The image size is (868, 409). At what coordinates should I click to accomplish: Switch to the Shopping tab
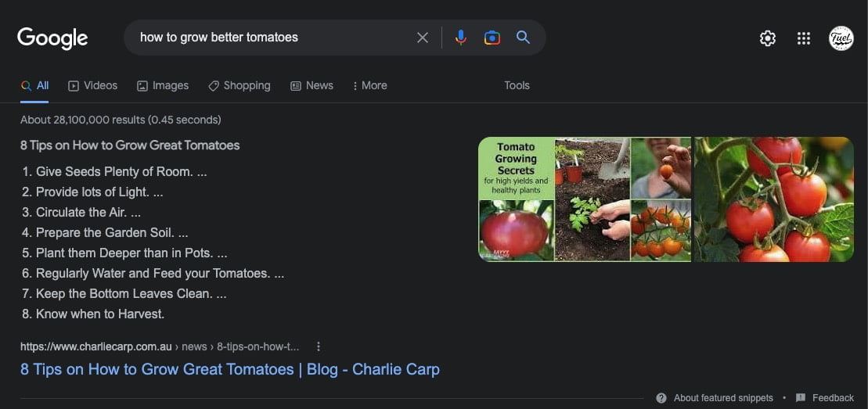(240, 86)
